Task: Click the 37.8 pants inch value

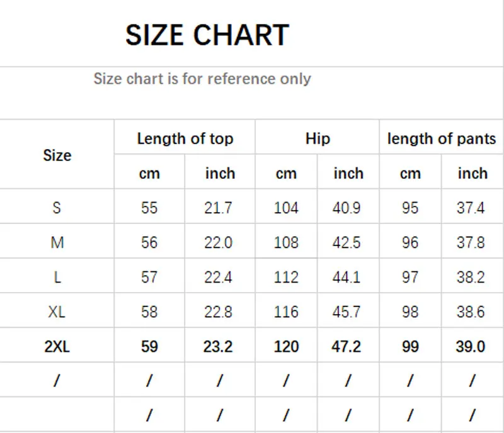Action: tap(471, 242)
